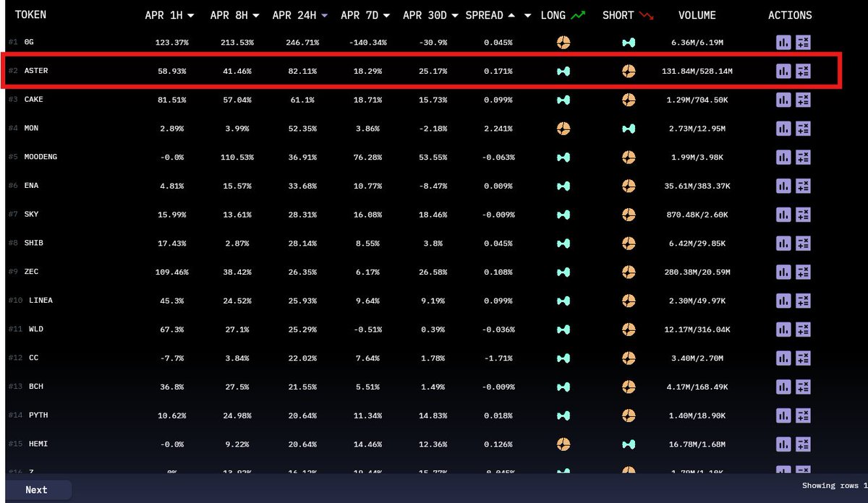The height and width of the screenshot is (503, 868).
Task: Open the bar chart icon in the WLD row
Action: coord(783,330)
